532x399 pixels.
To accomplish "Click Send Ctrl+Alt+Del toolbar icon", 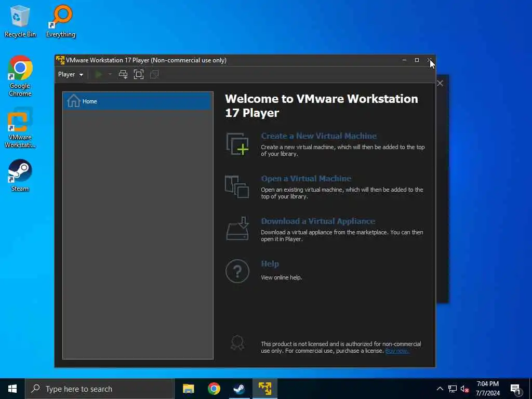I will coord(123,74).
